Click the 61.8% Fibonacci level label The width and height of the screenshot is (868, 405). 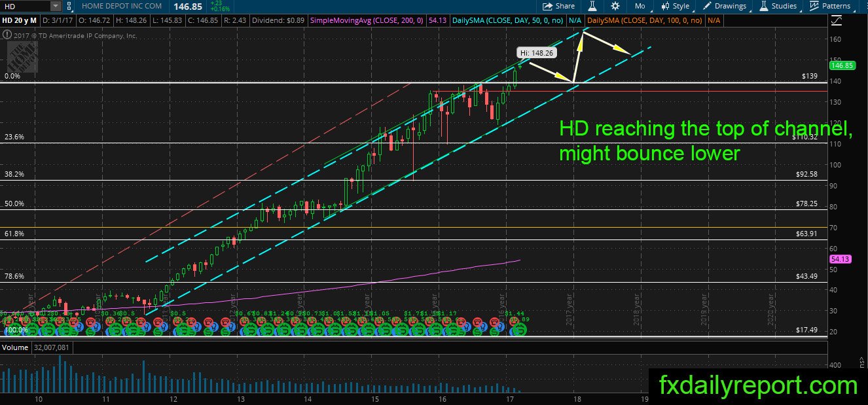[14, 234]
